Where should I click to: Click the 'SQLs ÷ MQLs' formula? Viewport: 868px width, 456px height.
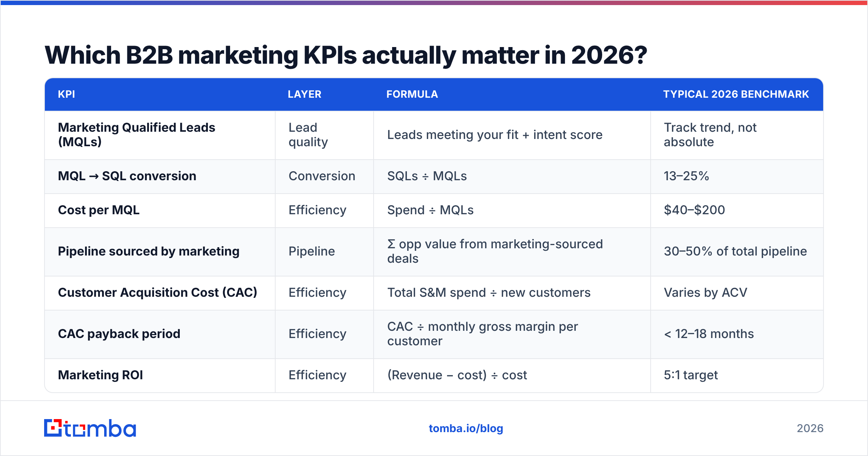[427, 176]
